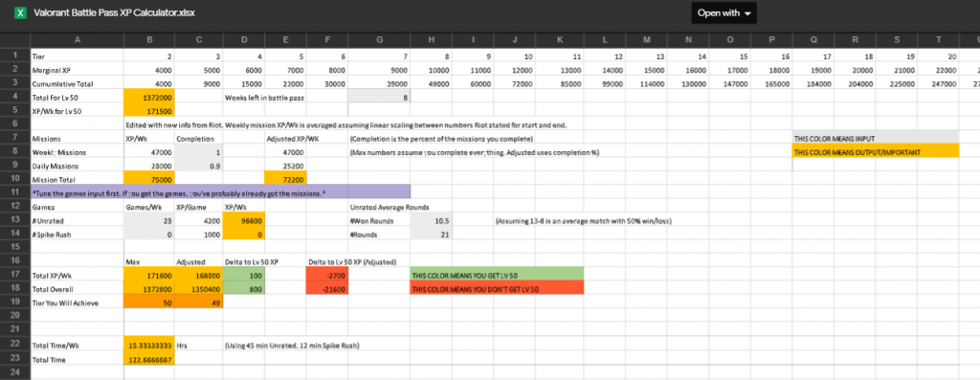This screenshot has width=980, height=380.
Task: Click the 'Cumulative Total' row label
Action: point(77,83)
